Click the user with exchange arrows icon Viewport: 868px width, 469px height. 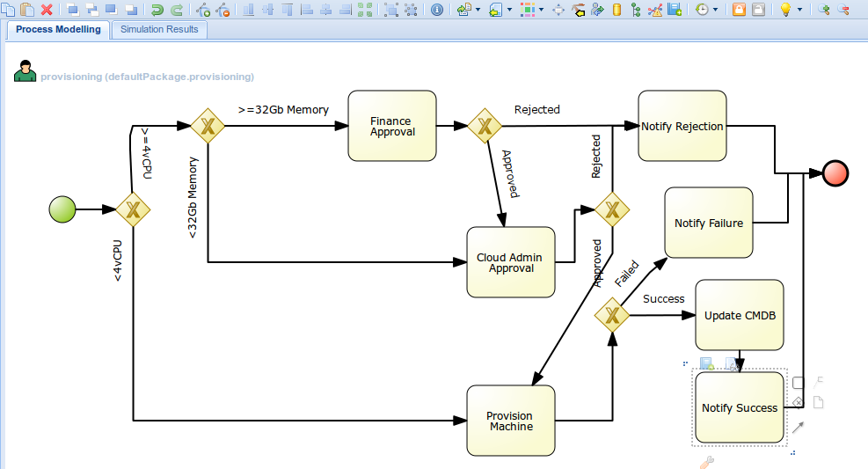pos(597,9)
